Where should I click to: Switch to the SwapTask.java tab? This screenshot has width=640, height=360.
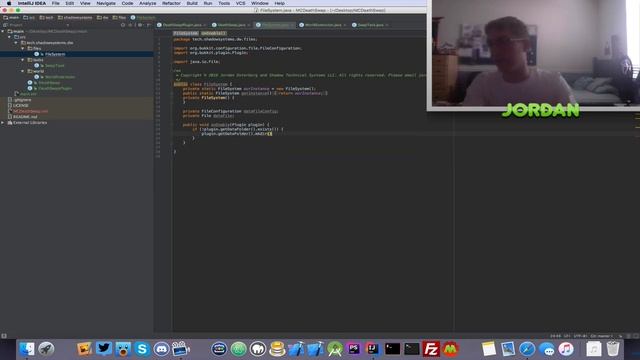(371, 25)
